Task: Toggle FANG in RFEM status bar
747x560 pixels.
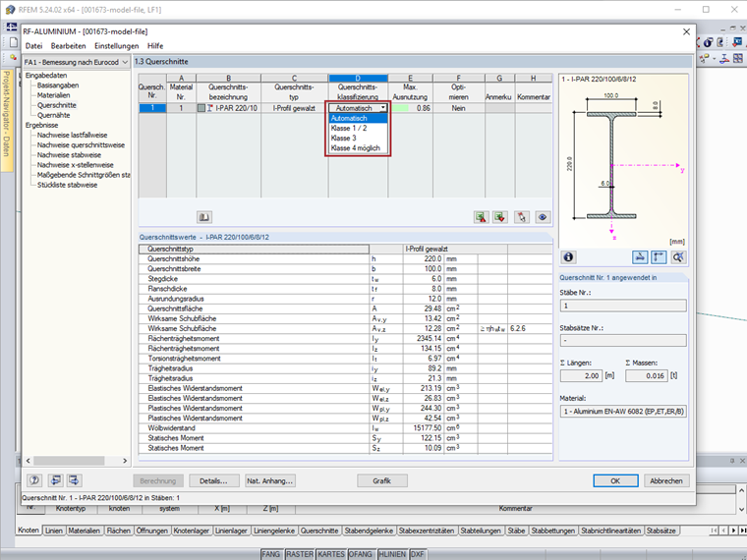Action: [271, 554]
